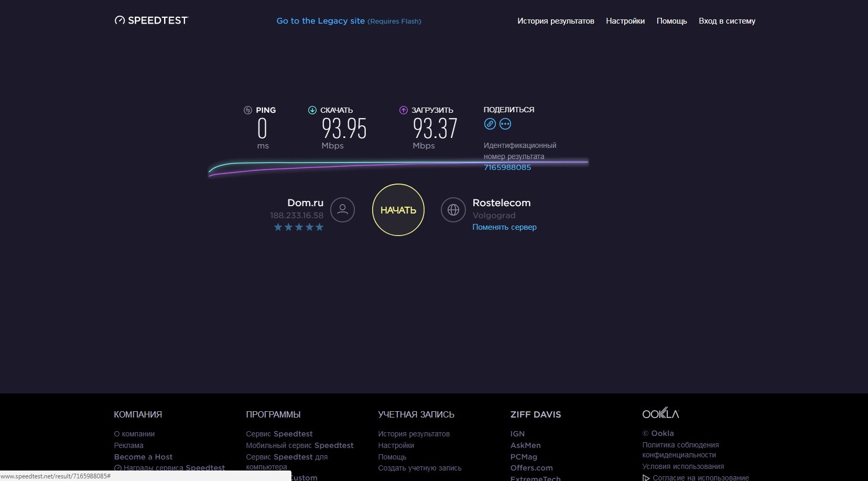Open more sharing options ellipsis icon

(x=505, y=124)
